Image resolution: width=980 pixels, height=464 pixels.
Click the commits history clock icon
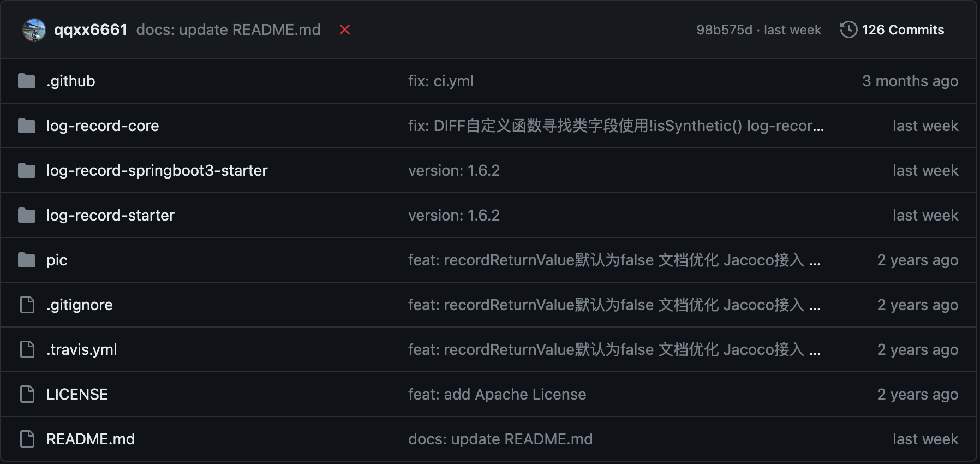pyautogui.click(x=848, y=29)
